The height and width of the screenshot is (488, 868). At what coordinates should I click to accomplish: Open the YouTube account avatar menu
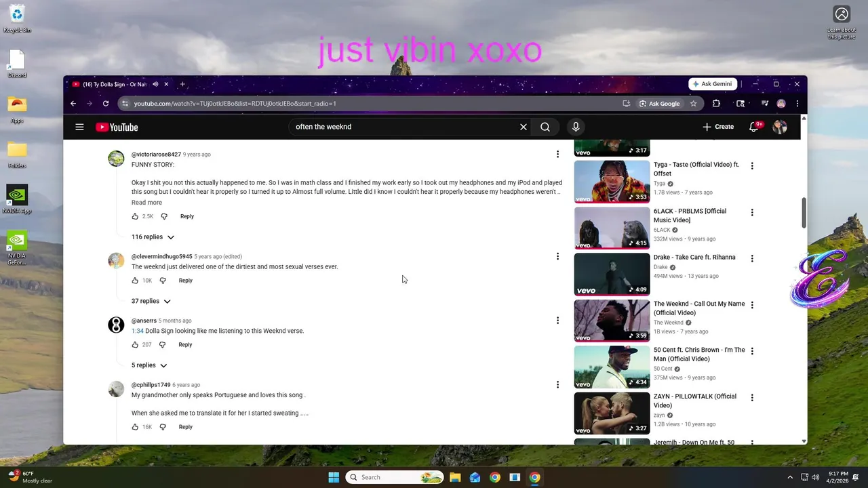[x=780, y=127]
